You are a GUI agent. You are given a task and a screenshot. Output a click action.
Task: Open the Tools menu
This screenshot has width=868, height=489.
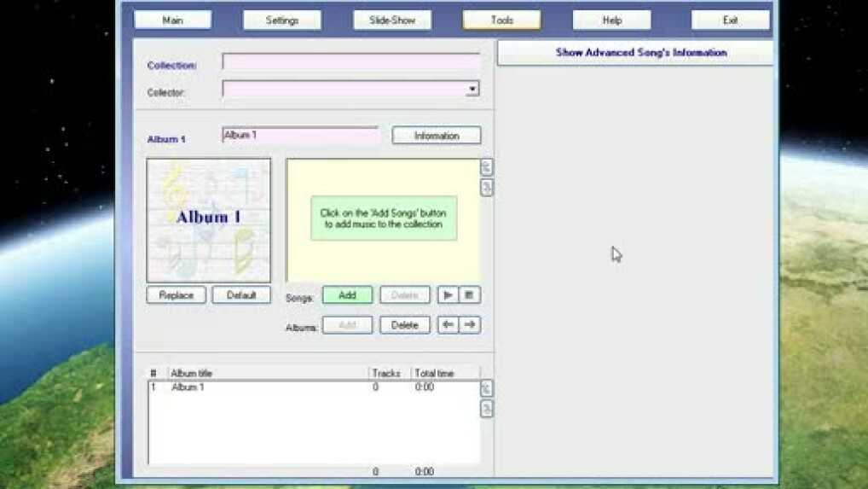point(501,20)
